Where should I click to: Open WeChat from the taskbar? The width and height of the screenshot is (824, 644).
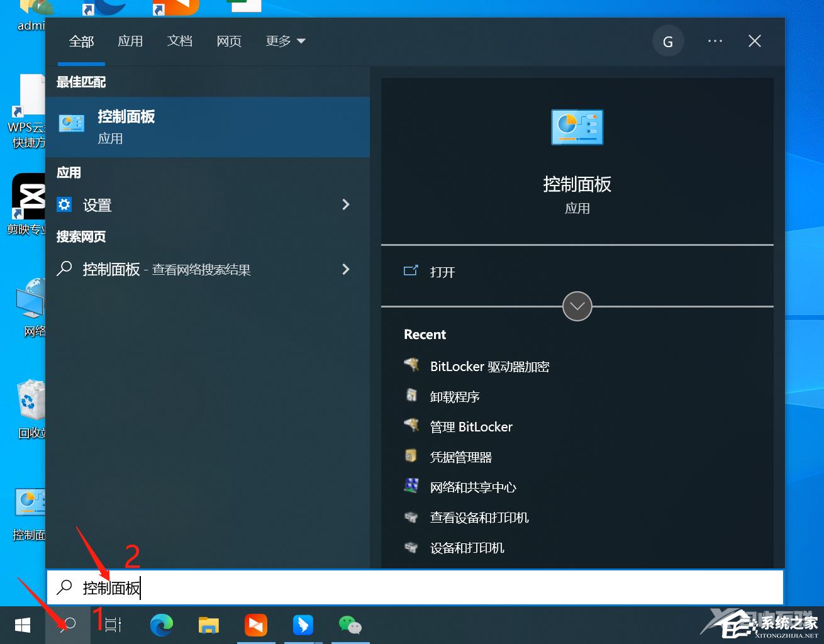(x=350, y=625)
